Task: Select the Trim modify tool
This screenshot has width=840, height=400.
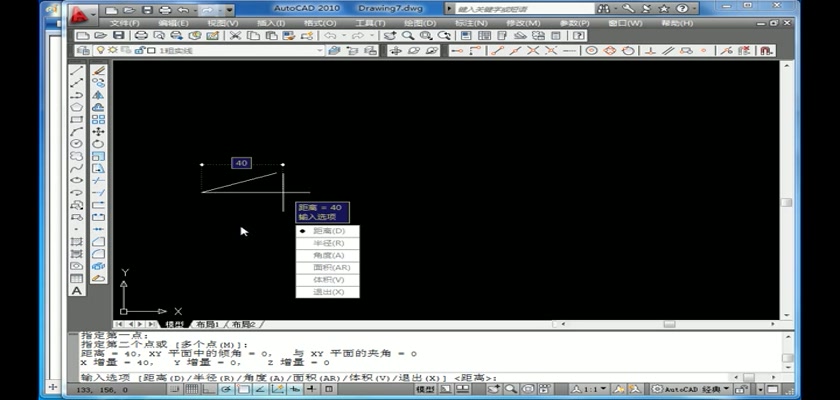Action: [98, 180]
